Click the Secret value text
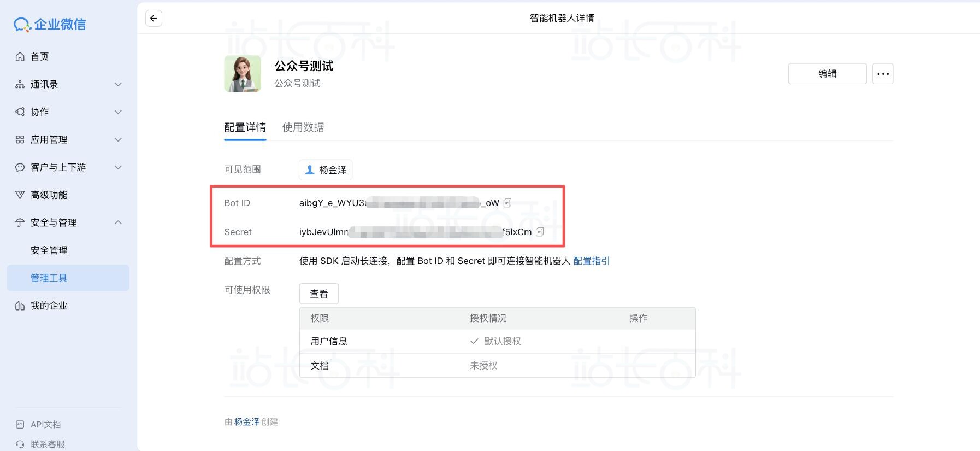This screenshot has width=980, height=451. point(415,232)
